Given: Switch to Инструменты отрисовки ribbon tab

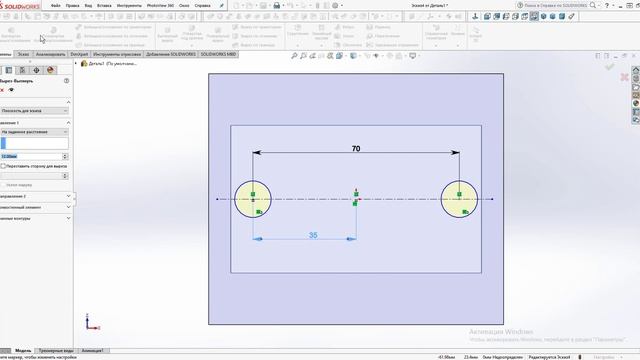Looking at the screenshot, I should coord(117,54).
